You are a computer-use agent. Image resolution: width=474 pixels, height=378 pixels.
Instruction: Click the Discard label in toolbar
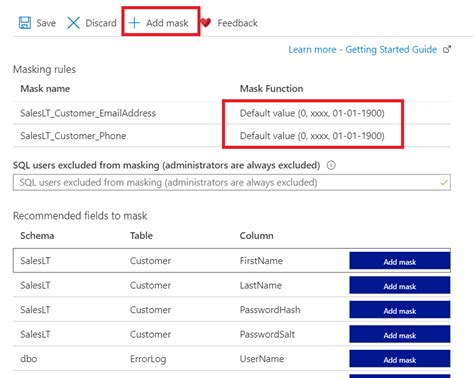click(x=101, y=23)
